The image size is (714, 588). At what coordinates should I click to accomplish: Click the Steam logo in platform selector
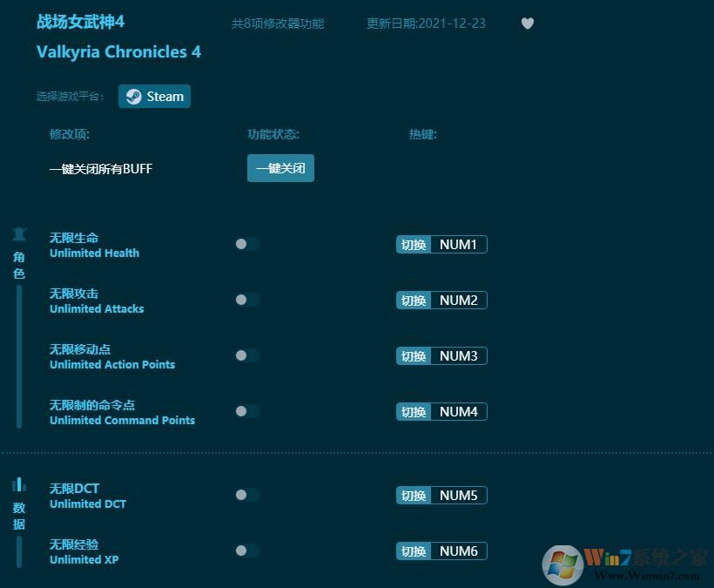pyautogui.click(x=133, y=96)
